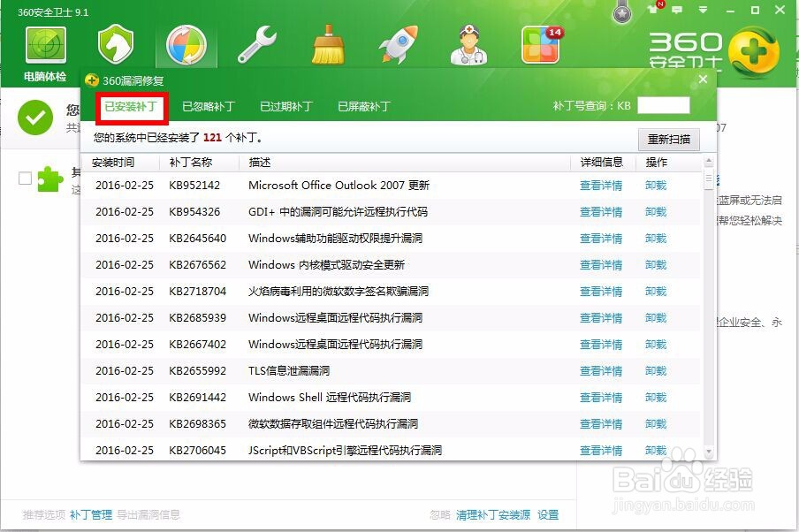799x532 pixels.
Task: Open the wrench repair tool icon
Action: point(257,45)
